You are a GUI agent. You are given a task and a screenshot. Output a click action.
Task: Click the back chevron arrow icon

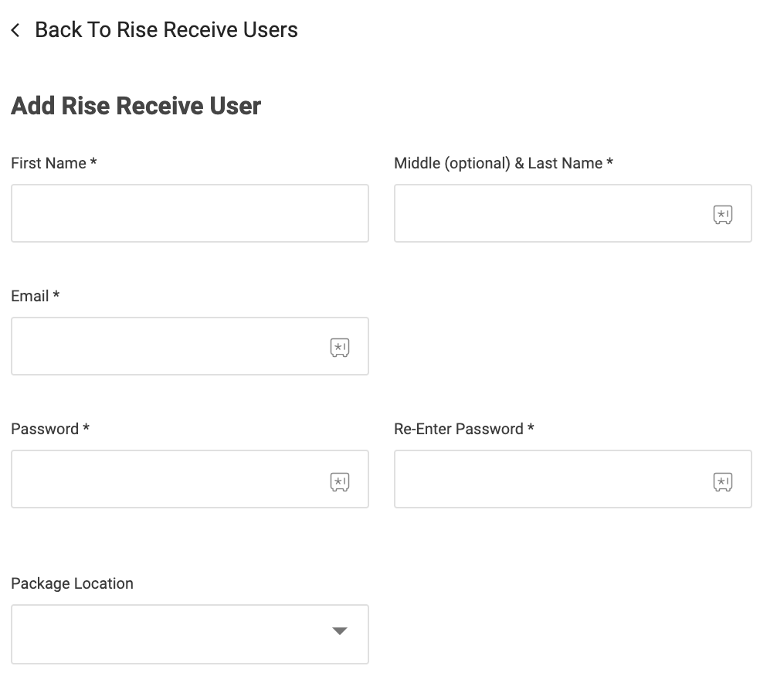tap(15, 30)
